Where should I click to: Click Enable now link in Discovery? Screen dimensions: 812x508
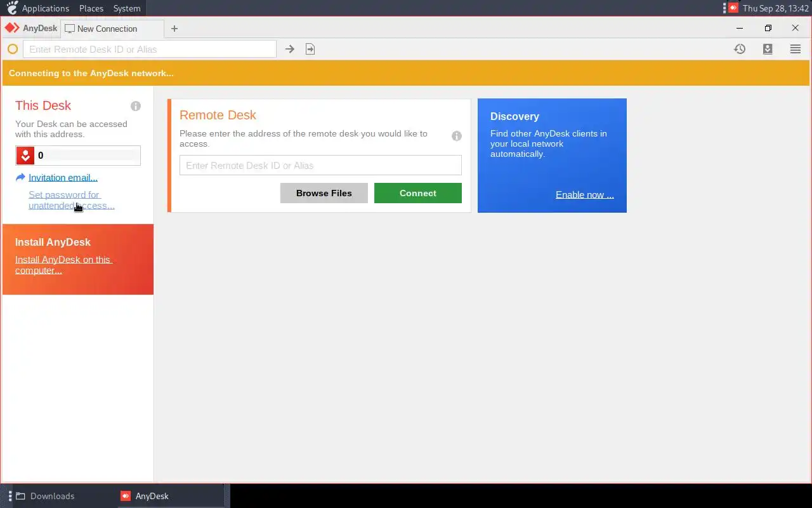coord(585,195)
